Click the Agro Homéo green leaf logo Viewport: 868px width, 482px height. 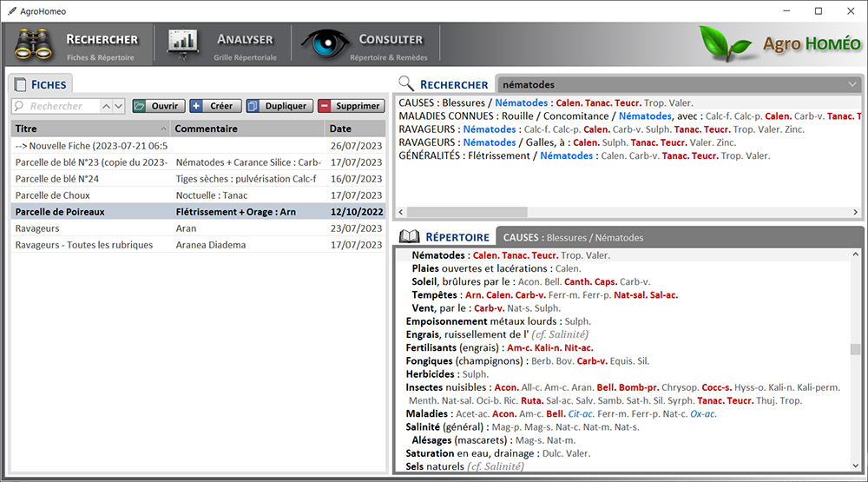tap(725, 43)
